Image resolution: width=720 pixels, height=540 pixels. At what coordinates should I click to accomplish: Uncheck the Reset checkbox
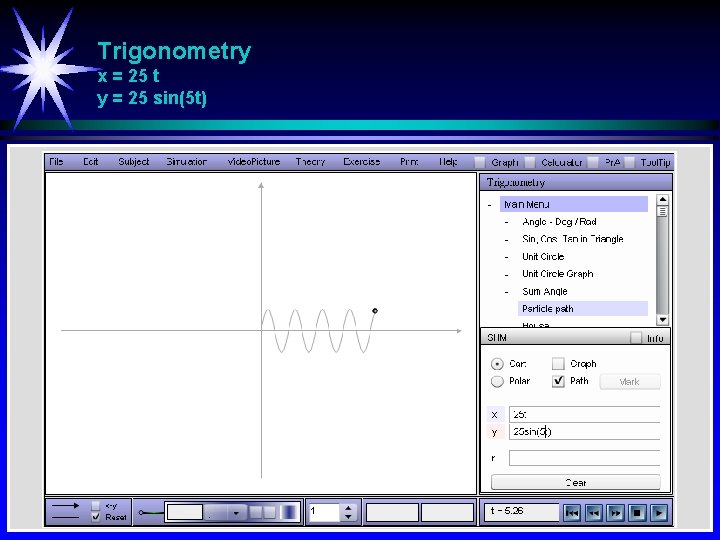click(96, 517)
